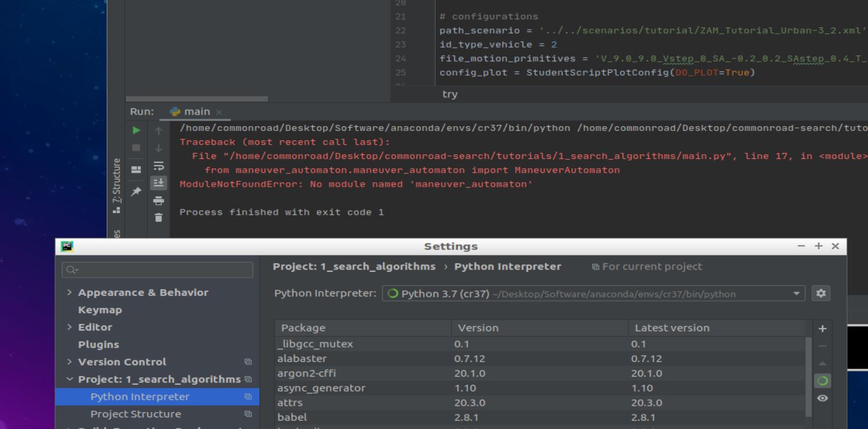This screenshot has width=868, height=429.
Task: Toggle scroll to end of console
Action: click(158, 183)
